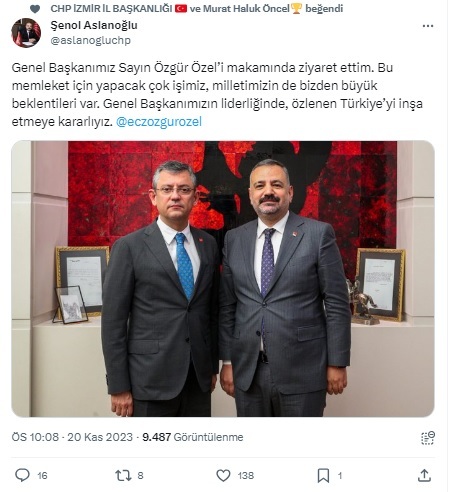Click the retweet arrows icon
This screenshot has height=492, width=449.
(x=123, y=475)
